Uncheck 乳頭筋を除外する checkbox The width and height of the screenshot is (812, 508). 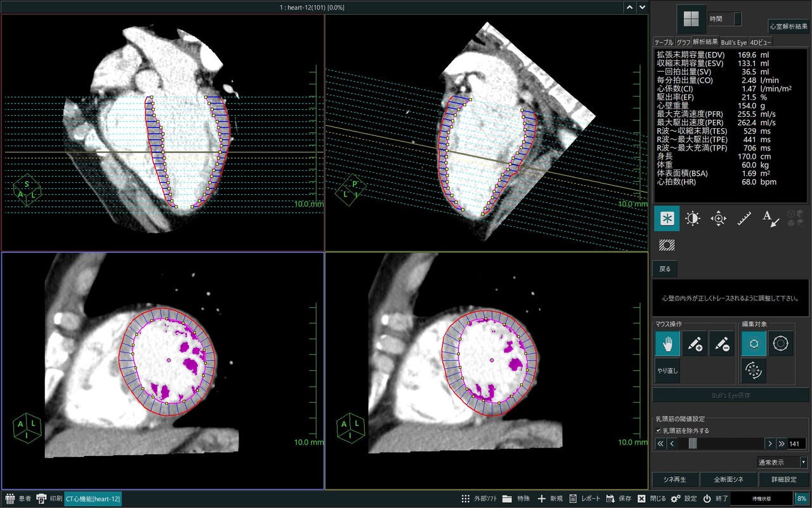point(658,431)
